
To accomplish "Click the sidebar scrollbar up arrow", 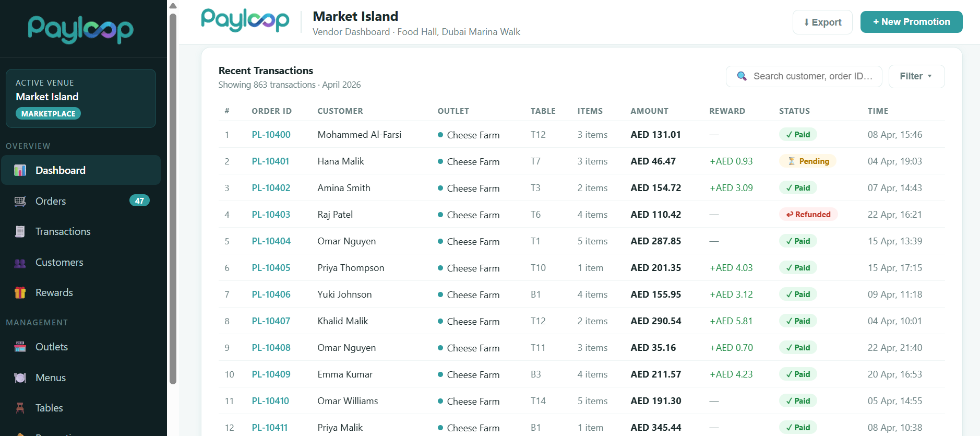I will (173, 6).
